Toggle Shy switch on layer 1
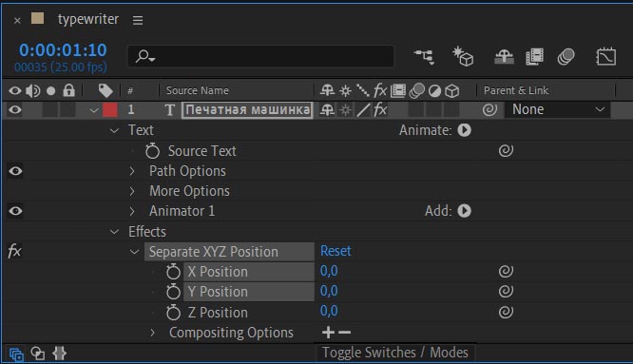This screenshot has width=633, height=364. tap(327, 109)
